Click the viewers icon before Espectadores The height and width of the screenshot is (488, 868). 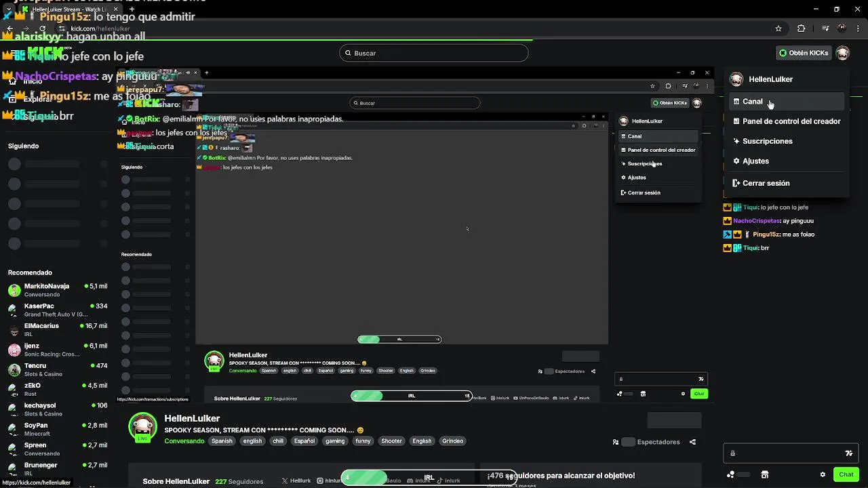pos(616,442)
